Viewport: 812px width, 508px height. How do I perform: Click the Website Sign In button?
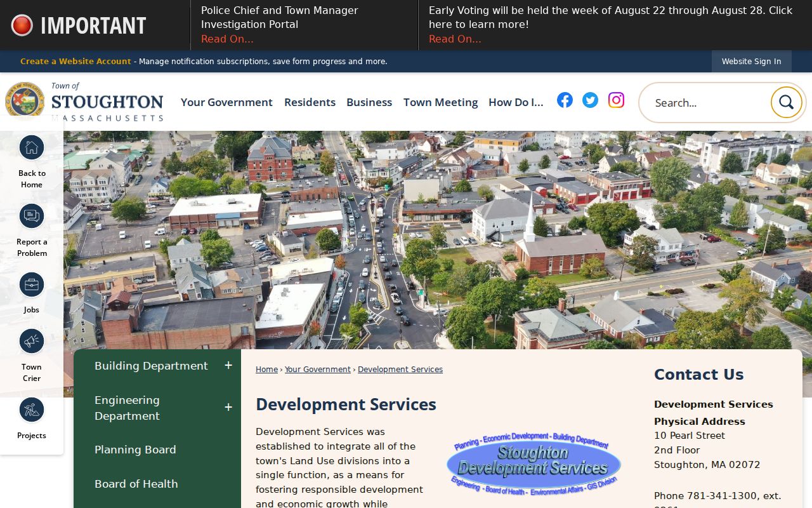[x=752, y=62]
